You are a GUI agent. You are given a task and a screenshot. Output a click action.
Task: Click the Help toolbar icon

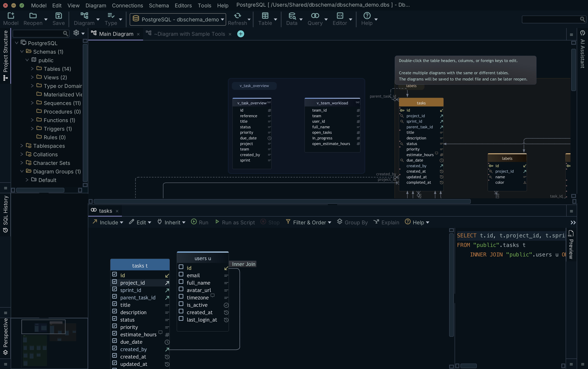(x=367, y=16)
